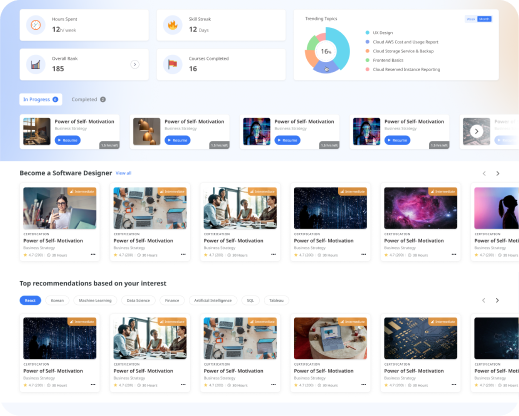Open the pendant lamps in-progress course thumbnail

click(147, 131)
